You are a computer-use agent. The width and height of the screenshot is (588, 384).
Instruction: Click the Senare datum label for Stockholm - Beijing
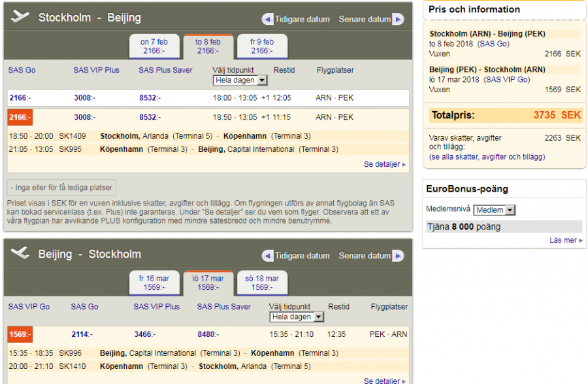pyautogui.click(x=365, y=20)
